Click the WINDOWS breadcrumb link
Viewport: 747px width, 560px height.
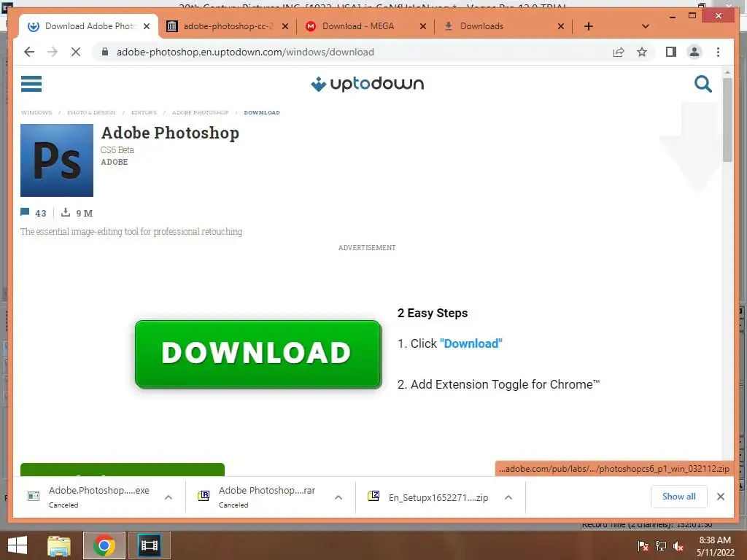(36, 112)
